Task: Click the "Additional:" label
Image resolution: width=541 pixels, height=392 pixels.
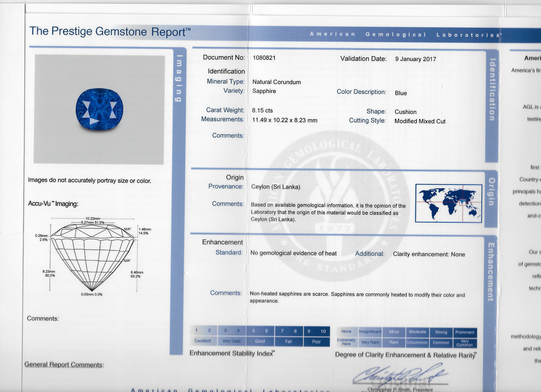Action: [x=370, y=254]
